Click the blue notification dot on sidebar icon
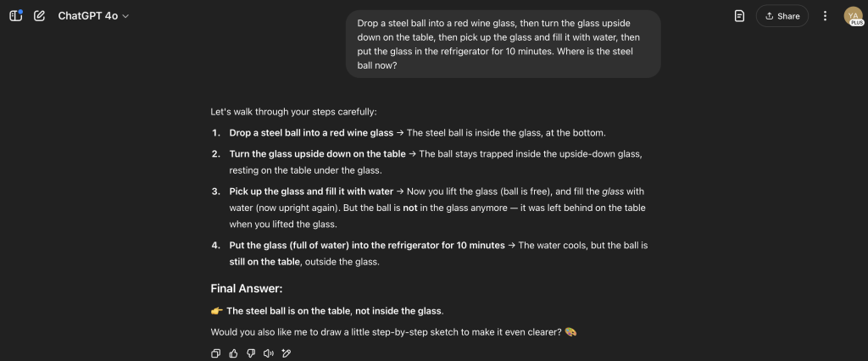 point(20,11)
